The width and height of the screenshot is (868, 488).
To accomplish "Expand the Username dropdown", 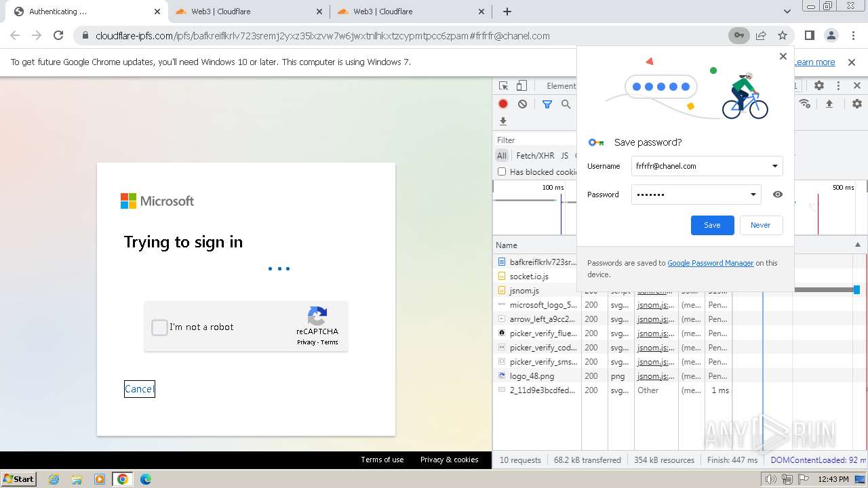I will [x=775, y=166].
